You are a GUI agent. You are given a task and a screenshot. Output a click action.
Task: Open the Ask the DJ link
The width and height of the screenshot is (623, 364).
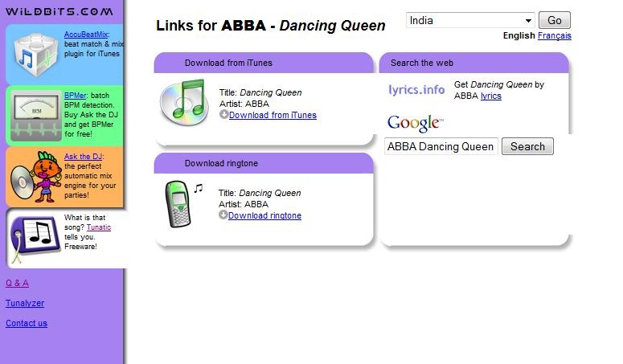click(x=83, y=157)
